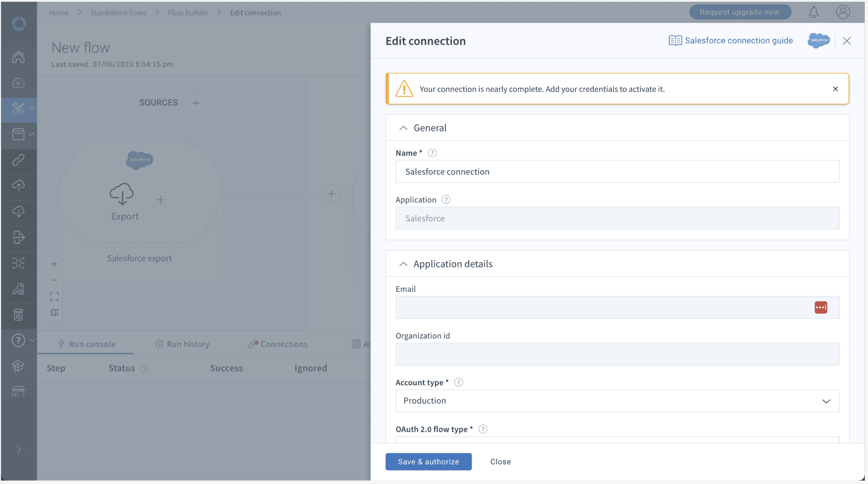Click the Close button at panel bottom
This screenshot has width=868, height=484.
(x=500, y=462)
